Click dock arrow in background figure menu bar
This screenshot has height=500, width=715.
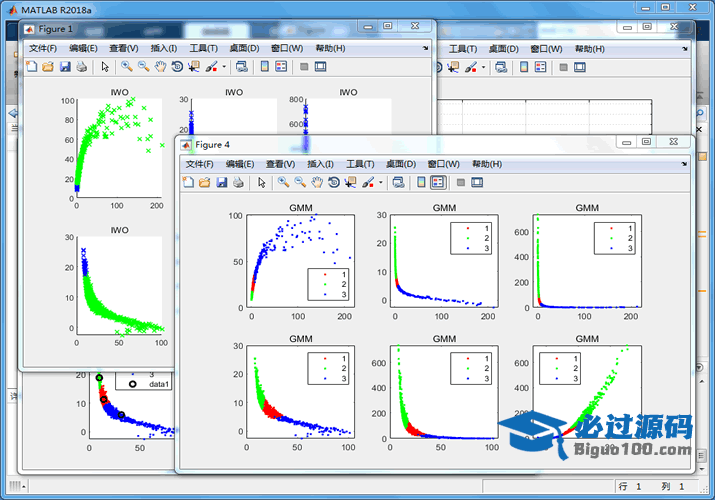click(x=685, y=49)
